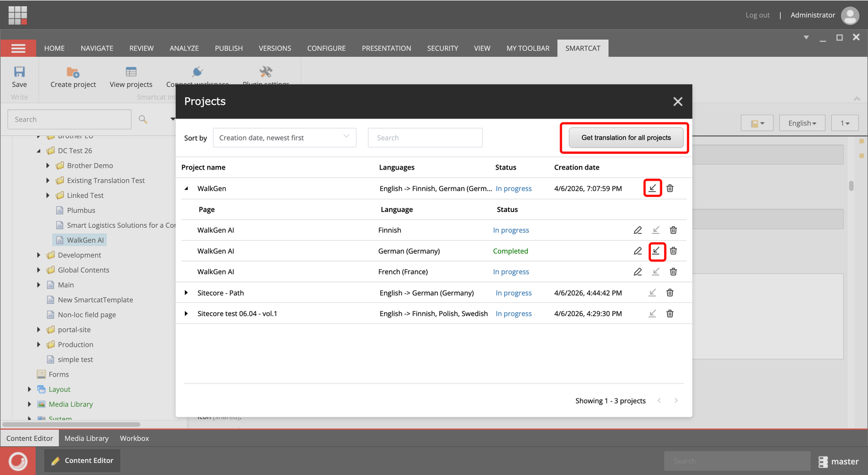The image size is (868, 475).
Task: Open the storage dropdown beside English
Action: point(757,123)
